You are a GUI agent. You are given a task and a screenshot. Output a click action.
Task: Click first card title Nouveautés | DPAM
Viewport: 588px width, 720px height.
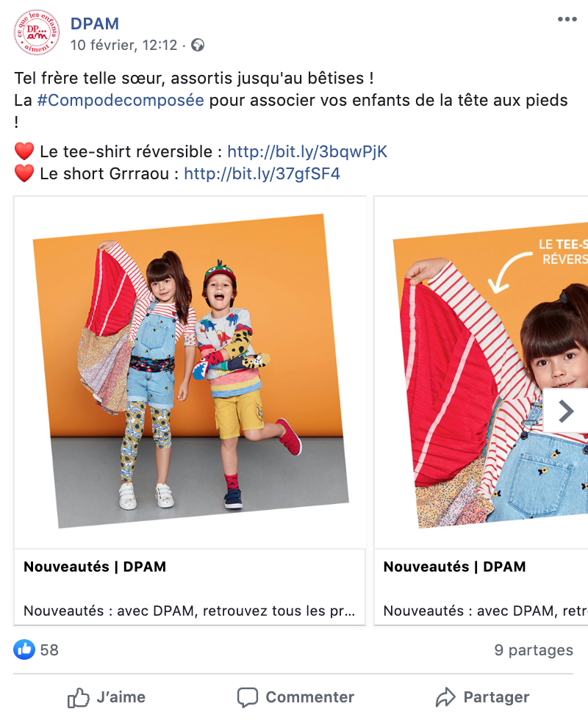pos(95,566)
